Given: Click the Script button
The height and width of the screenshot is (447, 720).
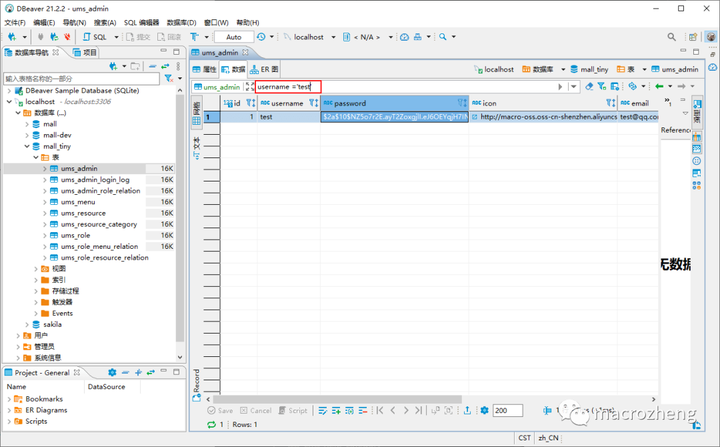Looking at the screenshot, I should point(293,410).
